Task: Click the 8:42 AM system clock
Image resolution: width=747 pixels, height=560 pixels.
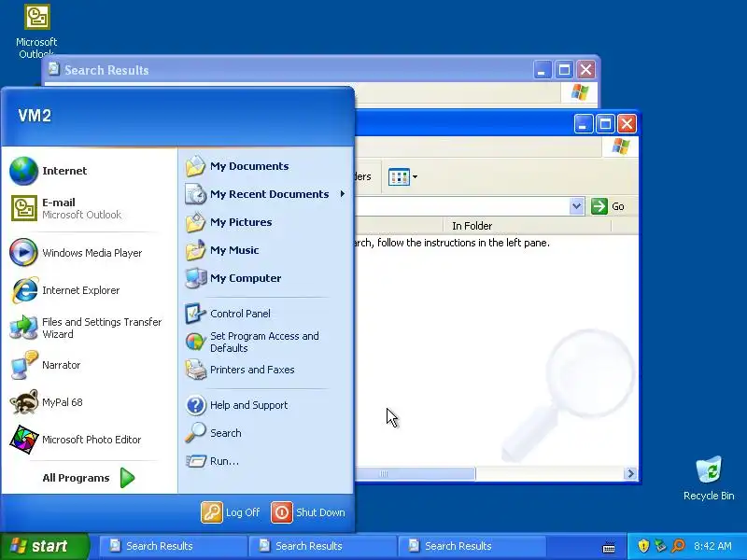Action: 712,546
